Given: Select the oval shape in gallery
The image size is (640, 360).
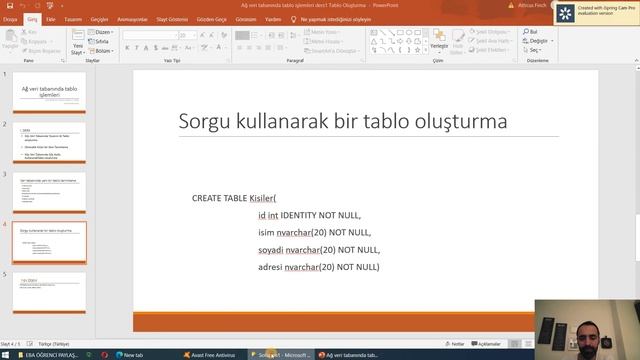Looking at the screenshot, I should tap(409, 32).
